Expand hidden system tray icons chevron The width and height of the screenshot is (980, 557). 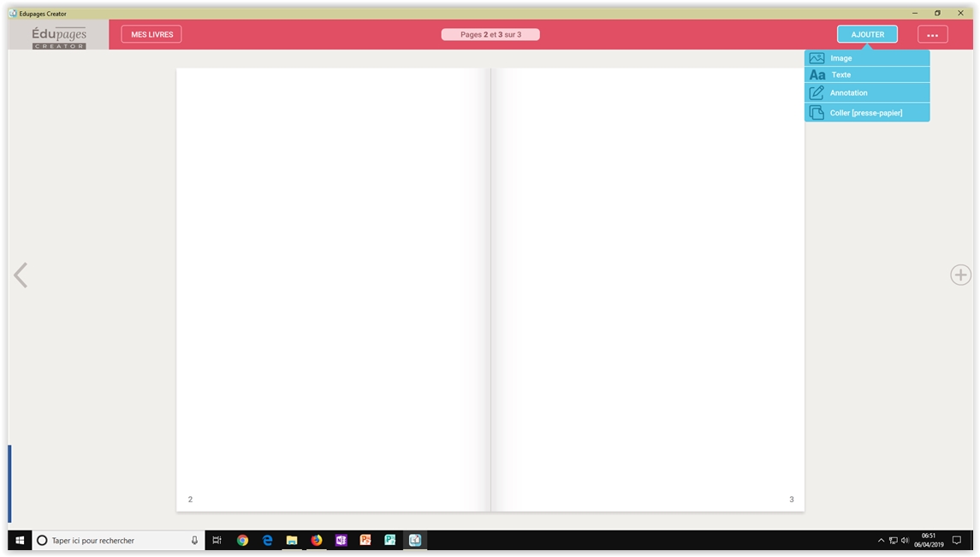click(881, 541)
